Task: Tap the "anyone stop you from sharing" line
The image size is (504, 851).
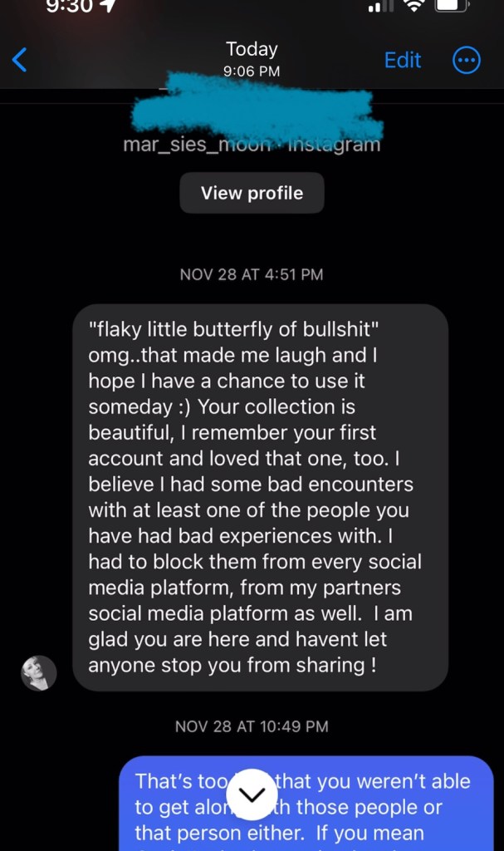Action: [x=232, y=665]
